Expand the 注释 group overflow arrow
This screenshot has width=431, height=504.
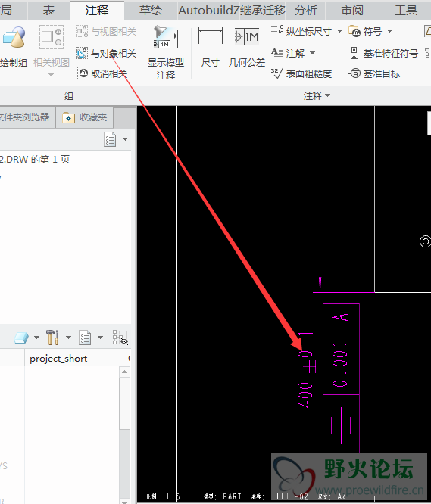click(328, 95)
